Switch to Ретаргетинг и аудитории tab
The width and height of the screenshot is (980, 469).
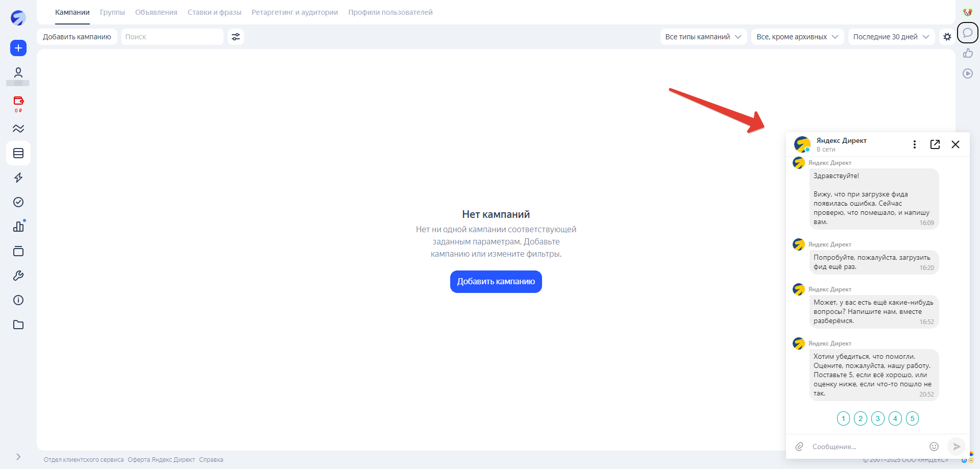tap(295, 12)
